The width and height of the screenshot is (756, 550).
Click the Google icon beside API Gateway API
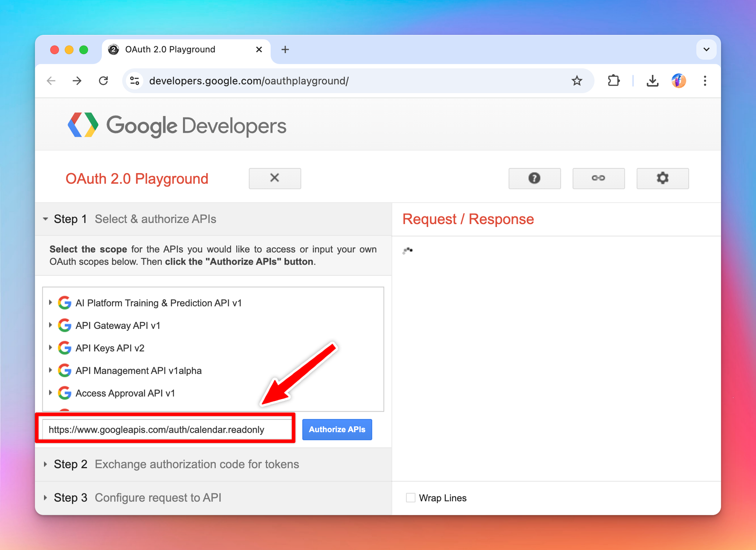pyautogui.click(x=65, y=326)
